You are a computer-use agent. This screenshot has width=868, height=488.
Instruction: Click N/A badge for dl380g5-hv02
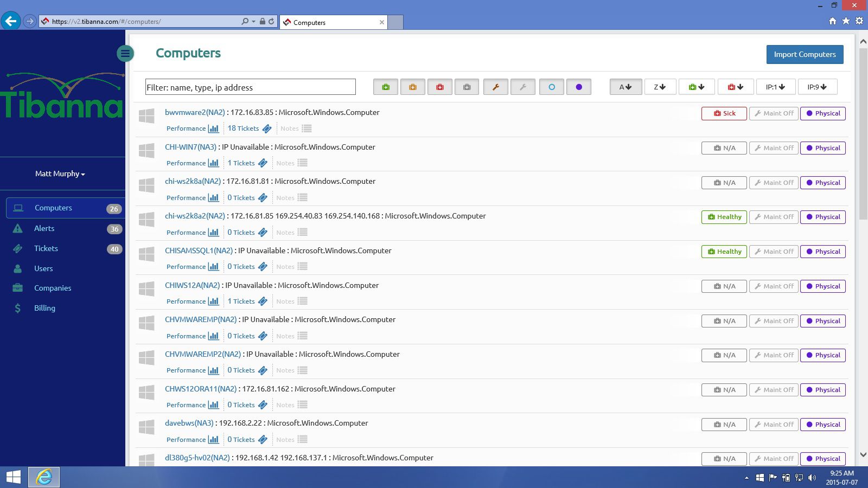tap(724, 459)
